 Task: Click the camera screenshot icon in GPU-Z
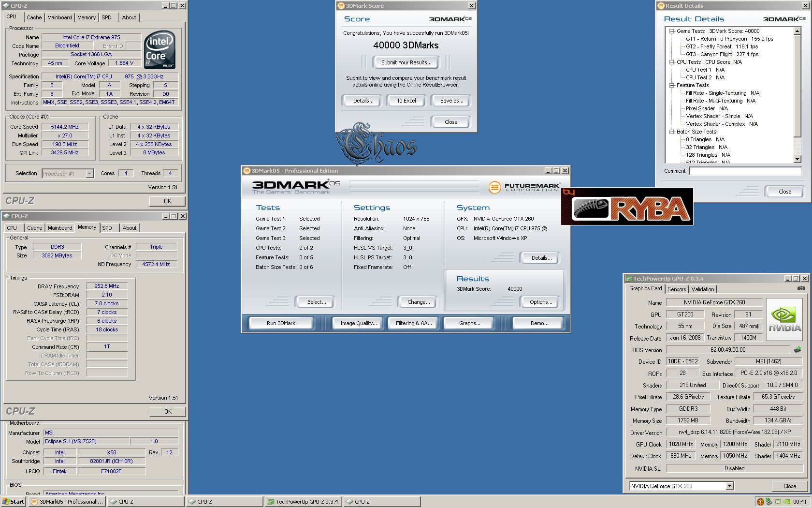[x=801, y=288]
